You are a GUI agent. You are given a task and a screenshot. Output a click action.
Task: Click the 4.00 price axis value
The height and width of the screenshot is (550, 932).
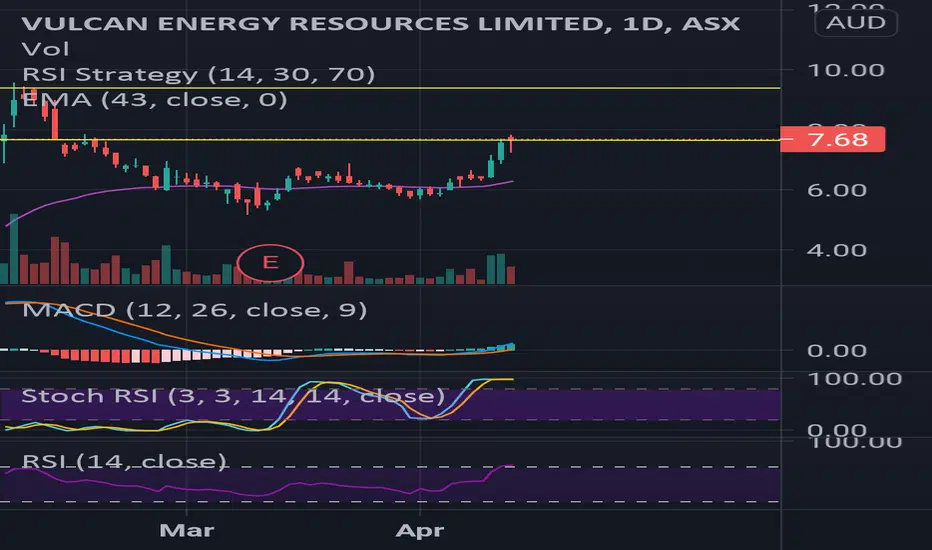837,250
